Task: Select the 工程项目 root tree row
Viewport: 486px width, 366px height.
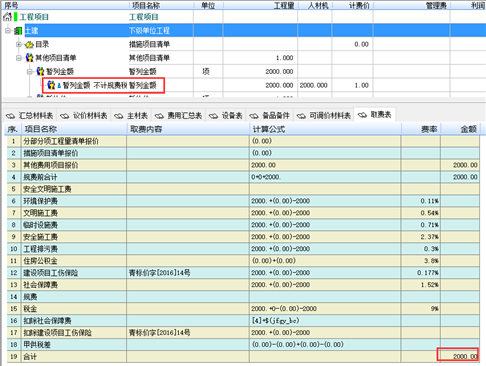Action: 243,17
